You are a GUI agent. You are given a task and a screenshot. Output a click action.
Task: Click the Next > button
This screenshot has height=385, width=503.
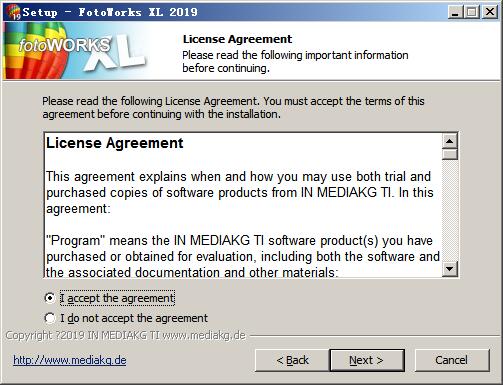(367, 360)
